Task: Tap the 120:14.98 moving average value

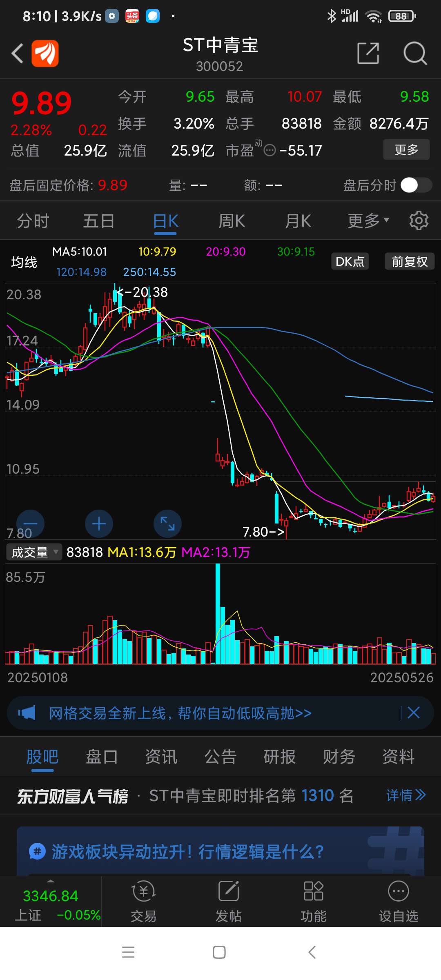Action: 81,272
